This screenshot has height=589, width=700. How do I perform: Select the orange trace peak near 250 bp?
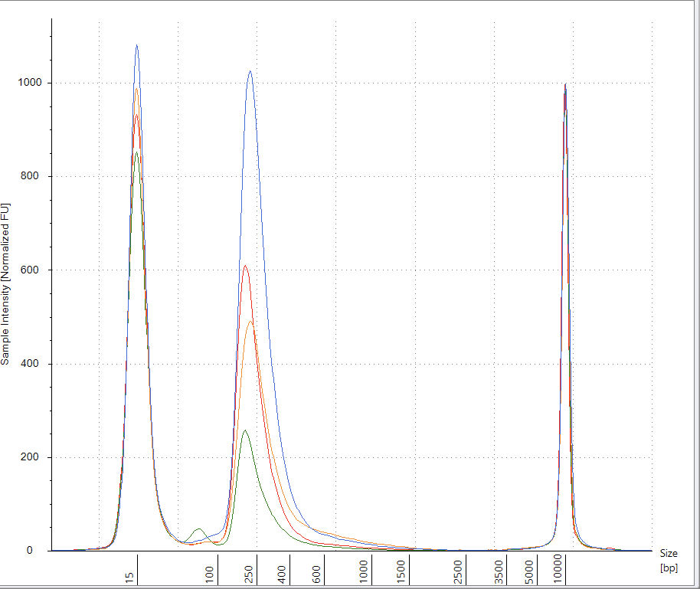click(x=250, y=322)
